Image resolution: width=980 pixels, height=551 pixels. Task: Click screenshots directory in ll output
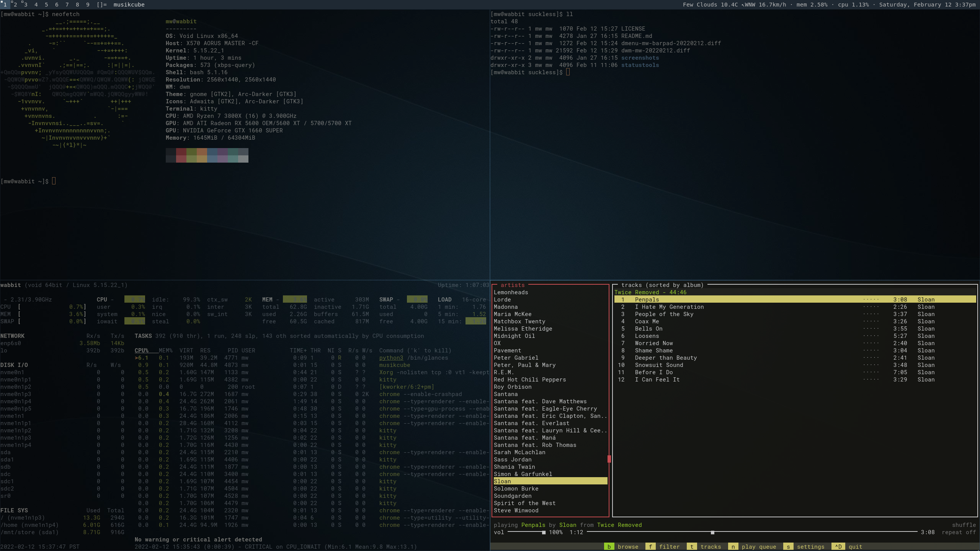pyautogui.click(x=640, y=58)
